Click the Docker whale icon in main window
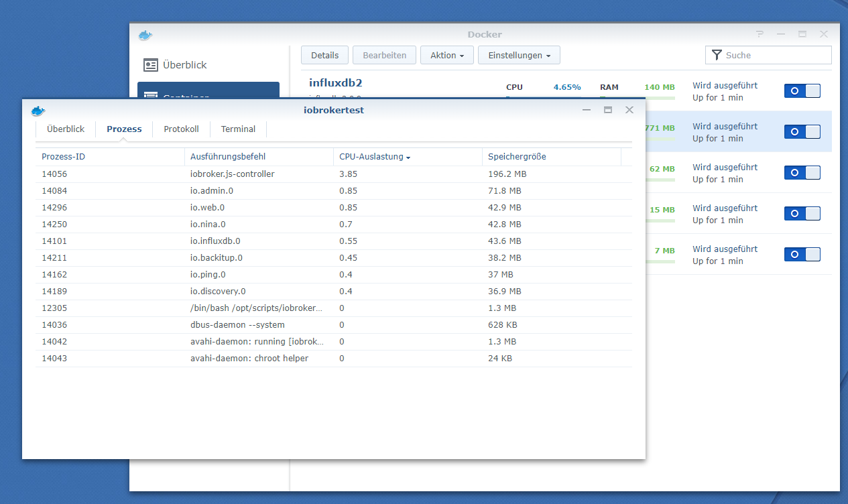This screenshot has width=848, height=504. click(x=145, y=35)
